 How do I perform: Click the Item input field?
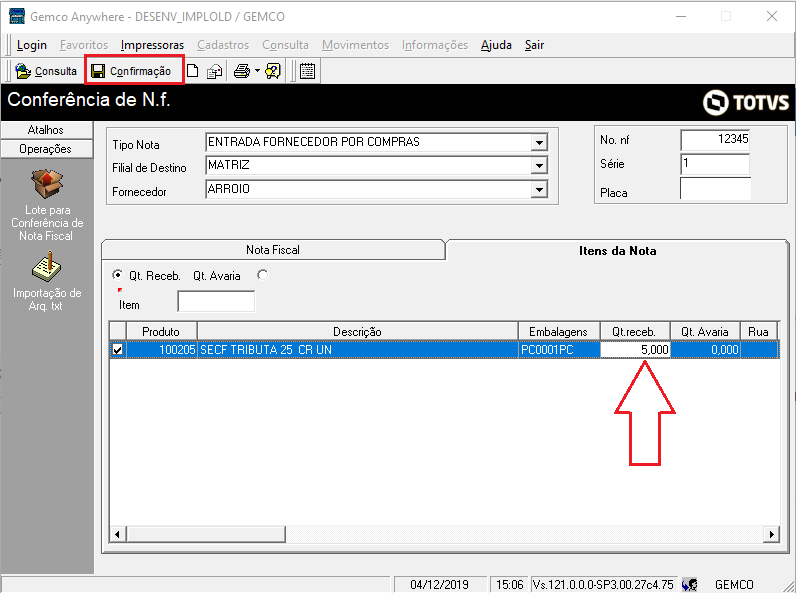tap(216, 302)
